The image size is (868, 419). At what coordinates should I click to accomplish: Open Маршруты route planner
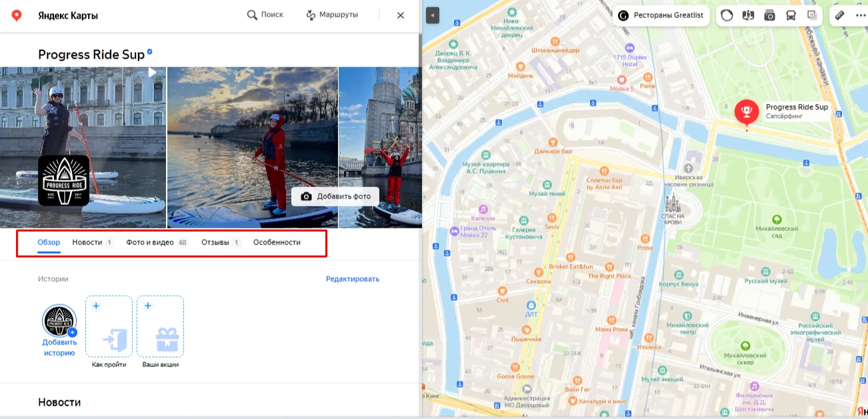tap(332, 15)
